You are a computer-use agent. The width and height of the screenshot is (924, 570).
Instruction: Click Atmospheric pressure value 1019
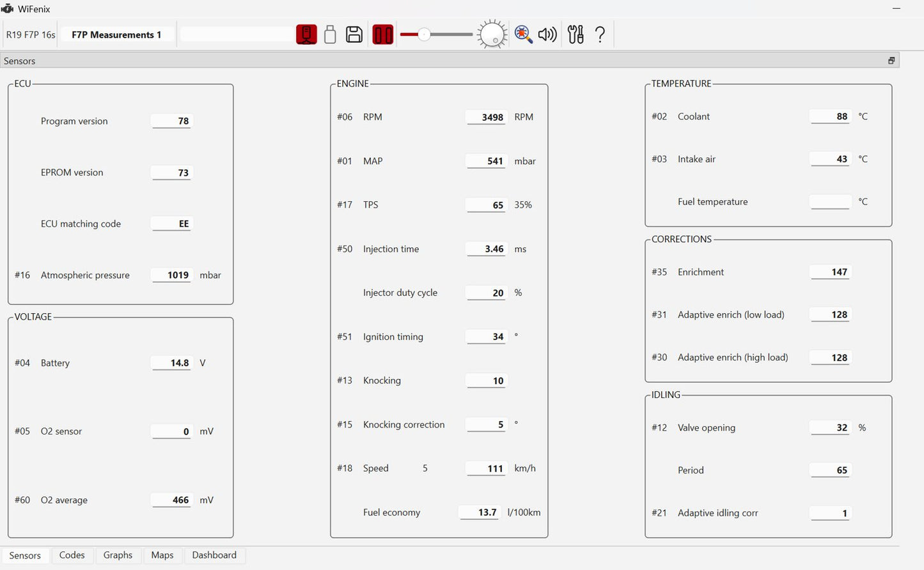pos(171,275)
